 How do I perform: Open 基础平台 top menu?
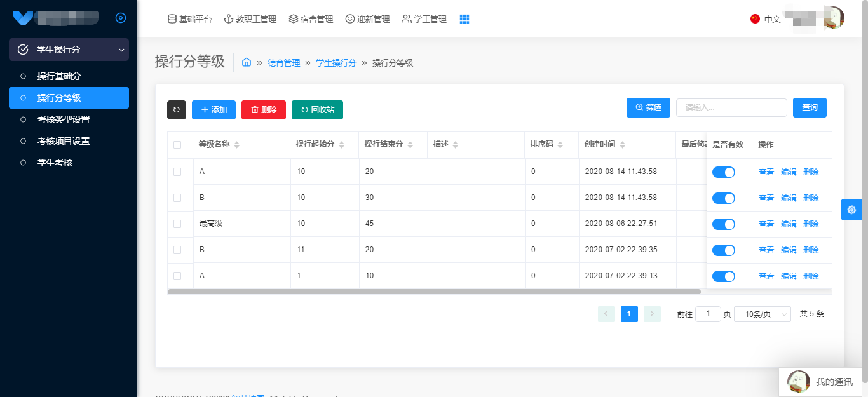click(189, 19)
